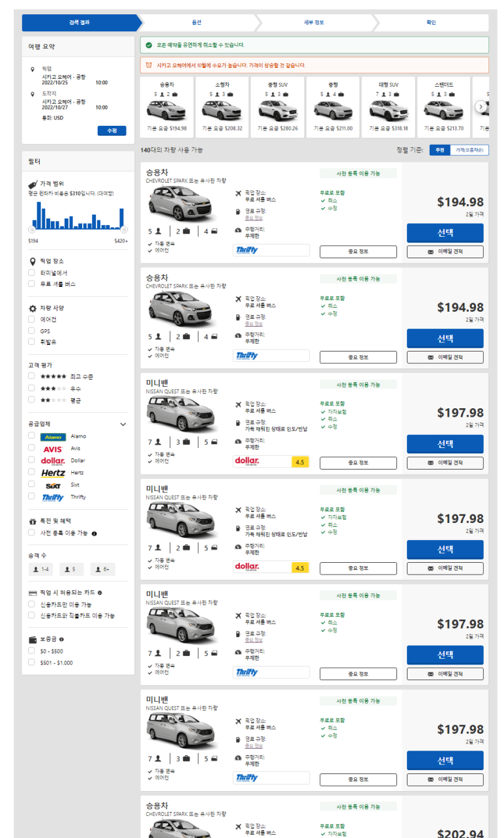Tick the 무료 셔틀 버스 filter checkbox

point(31,284)
